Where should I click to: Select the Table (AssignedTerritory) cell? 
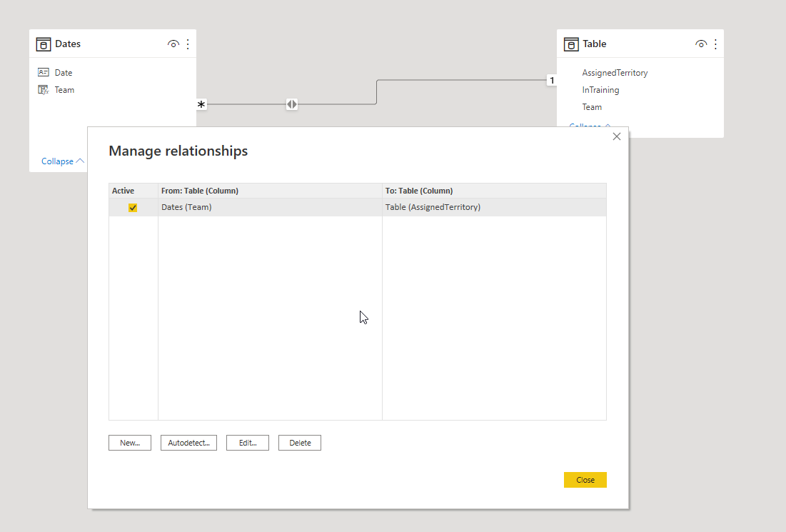(494, 207)
